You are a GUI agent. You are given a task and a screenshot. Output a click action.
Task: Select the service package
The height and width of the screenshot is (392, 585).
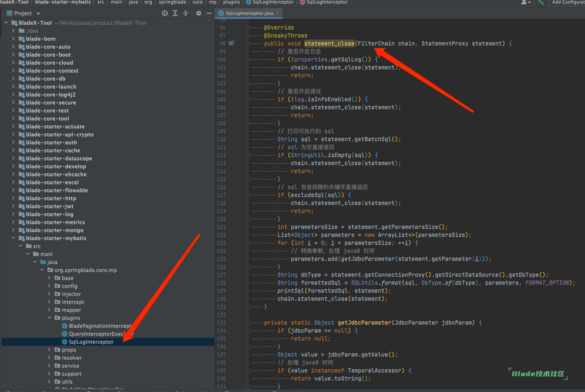point(70,366)
